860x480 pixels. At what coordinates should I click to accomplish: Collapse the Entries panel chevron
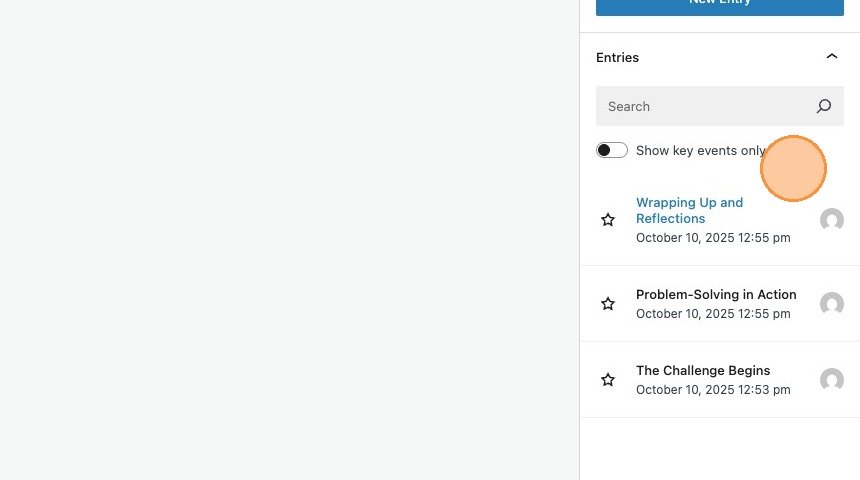[x=831, y=57]
